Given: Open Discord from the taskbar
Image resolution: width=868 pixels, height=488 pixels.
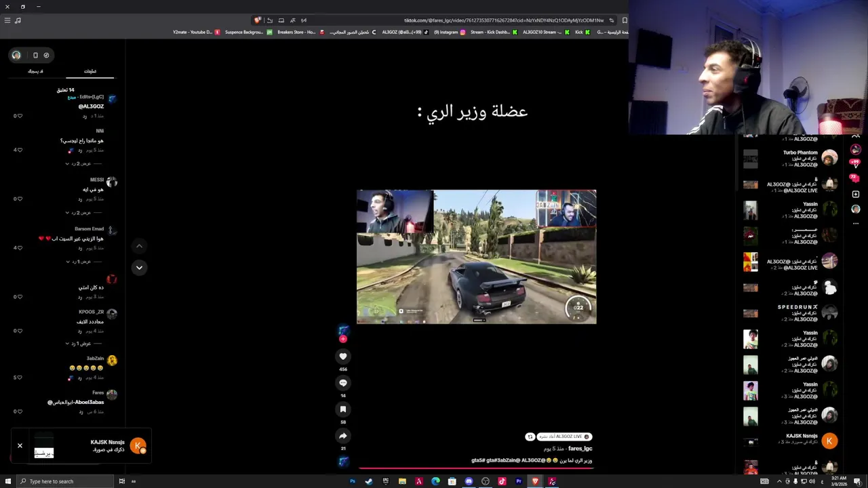Looking at the screenshot, I should tap(469, 481).
